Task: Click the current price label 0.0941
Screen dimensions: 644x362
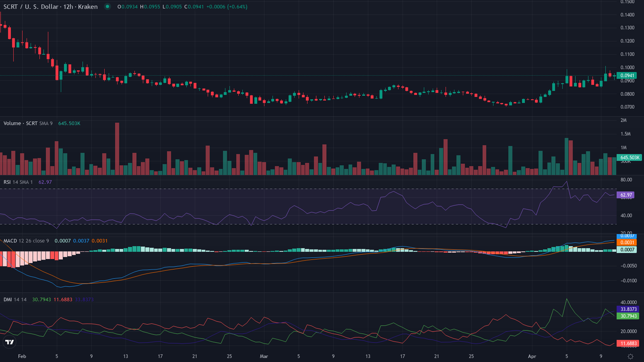Action: (627, 76)
